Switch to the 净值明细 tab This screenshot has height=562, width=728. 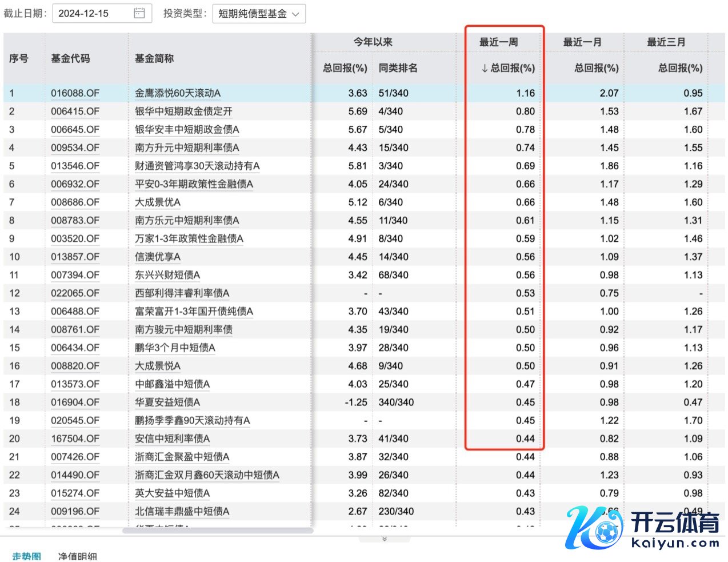(77, 556)
